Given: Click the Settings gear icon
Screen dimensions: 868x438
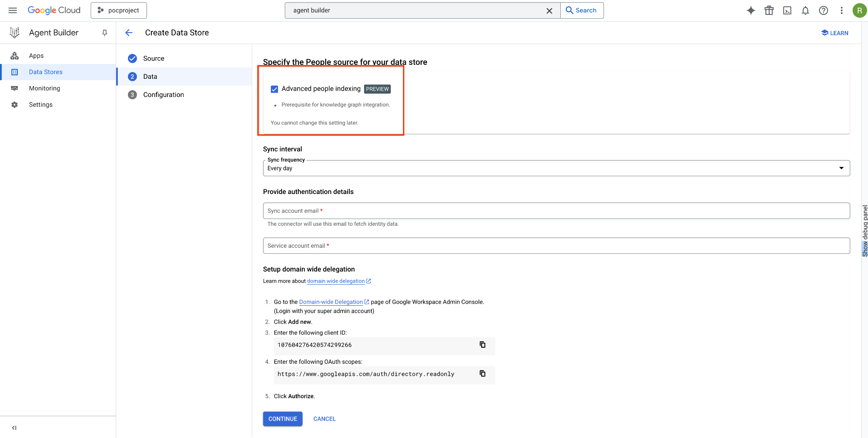Looking at the screenshot, I should click(15, 105).
